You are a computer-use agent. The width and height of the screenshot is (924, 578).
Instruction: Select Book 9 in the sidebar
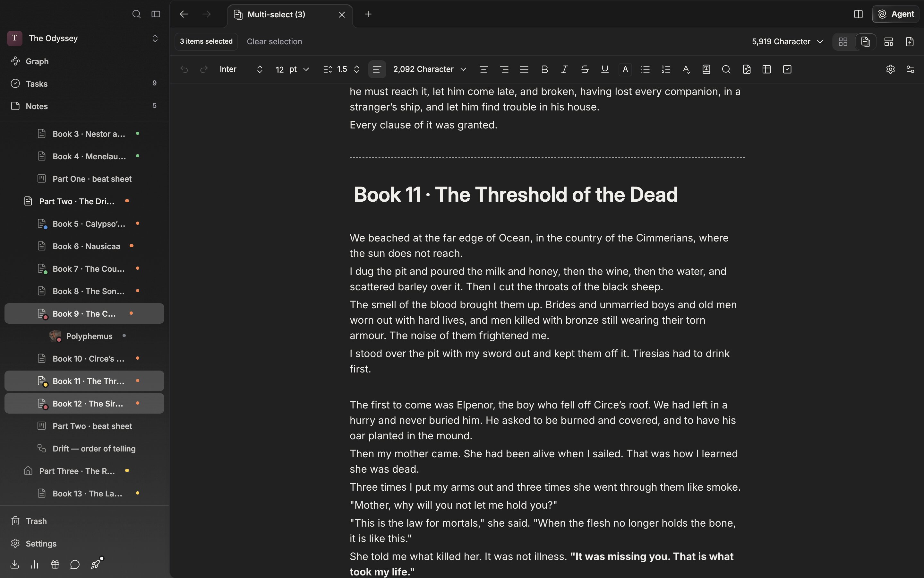pos(84,313)
